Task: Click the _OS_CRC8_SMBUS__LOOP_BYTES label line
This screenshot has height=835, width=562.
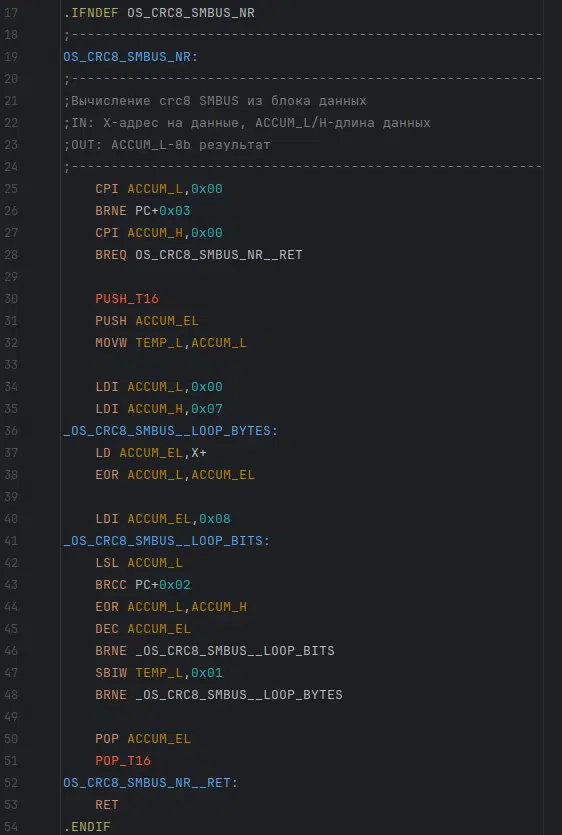Action: (x=170, y=431)
